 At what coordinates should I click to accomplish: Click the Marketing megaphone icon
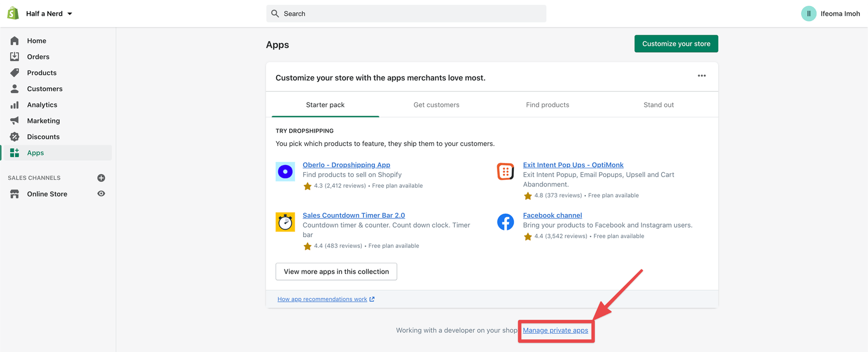click(15, 121)
